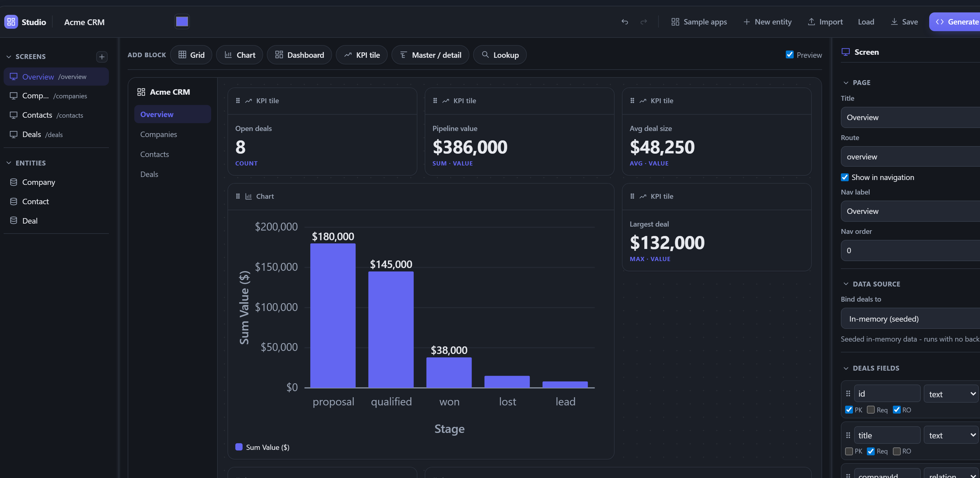The width and height of the screenshot is (980, 478).
Task: Add a new screen with plus icon
Action: [102, 57]
